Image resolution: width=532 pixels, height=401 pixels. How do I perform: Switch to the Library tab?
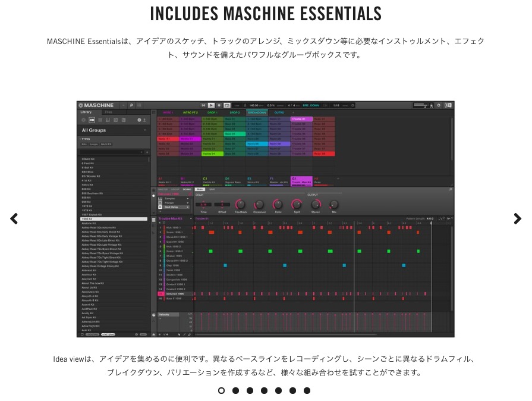pos(86,112)
